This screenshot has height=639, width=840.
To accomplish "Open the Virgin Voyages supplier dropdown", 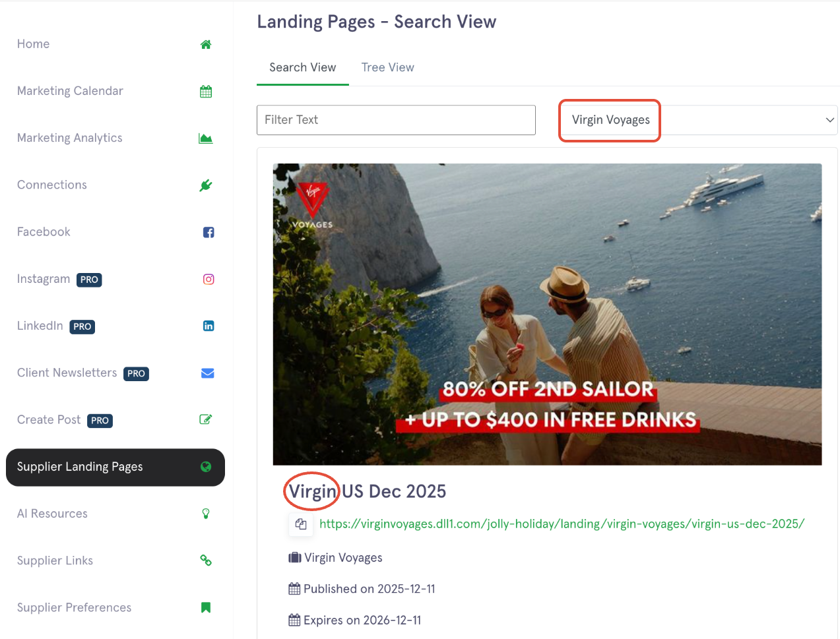I will [x=698, y=120].
